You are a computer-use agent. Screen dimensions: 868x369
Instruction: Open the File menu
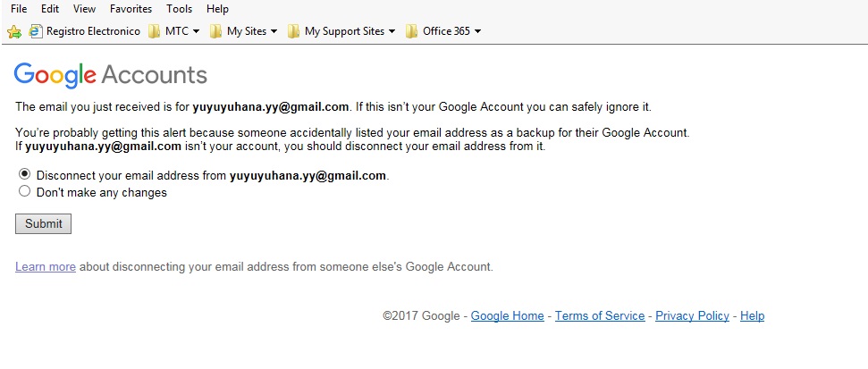pyautogui.click(x=20, y=9)
